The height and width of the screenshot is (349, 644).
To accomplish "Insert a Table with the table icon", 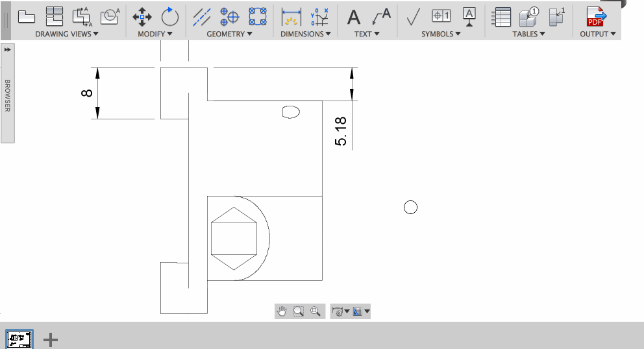I will 501,17.
